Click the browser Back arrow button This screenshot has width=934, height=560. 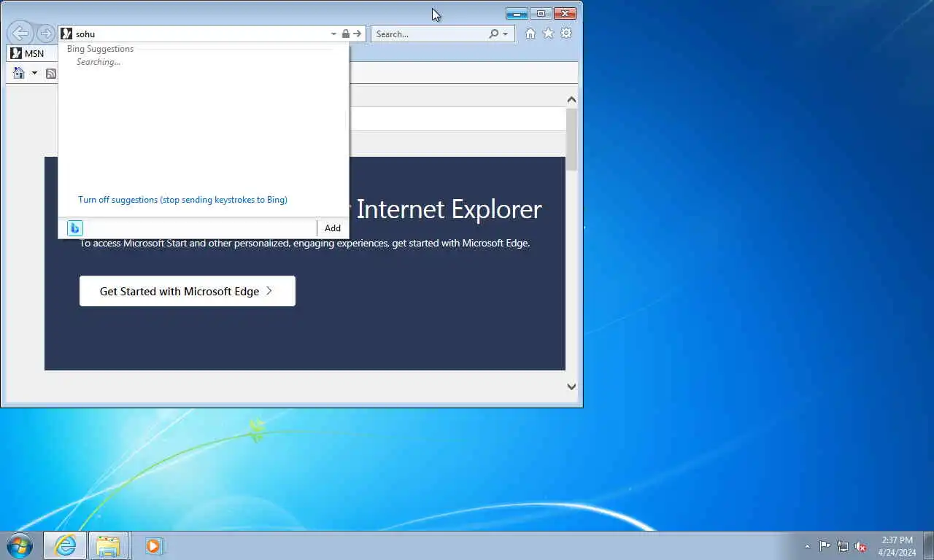click(20, 33)
